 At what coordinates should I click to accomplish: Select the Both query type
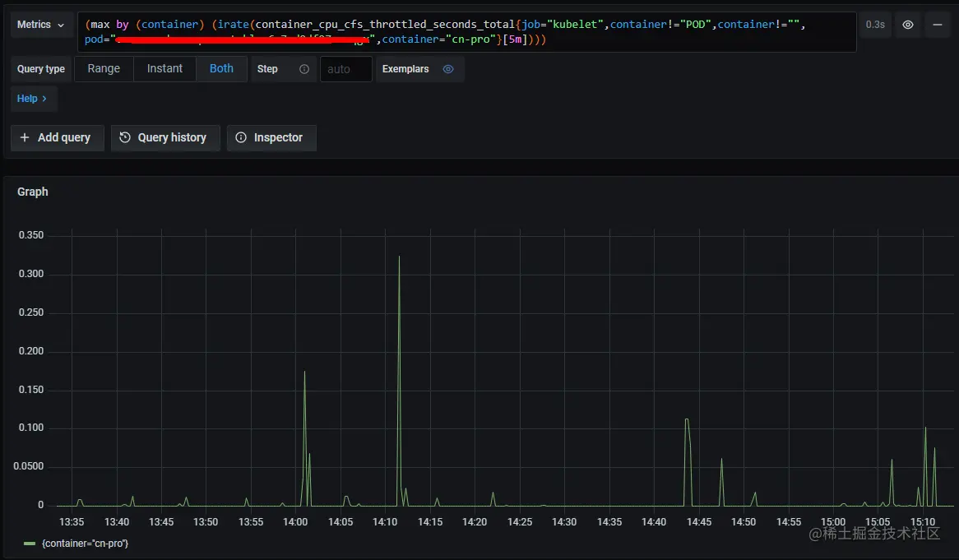(221, 69)
